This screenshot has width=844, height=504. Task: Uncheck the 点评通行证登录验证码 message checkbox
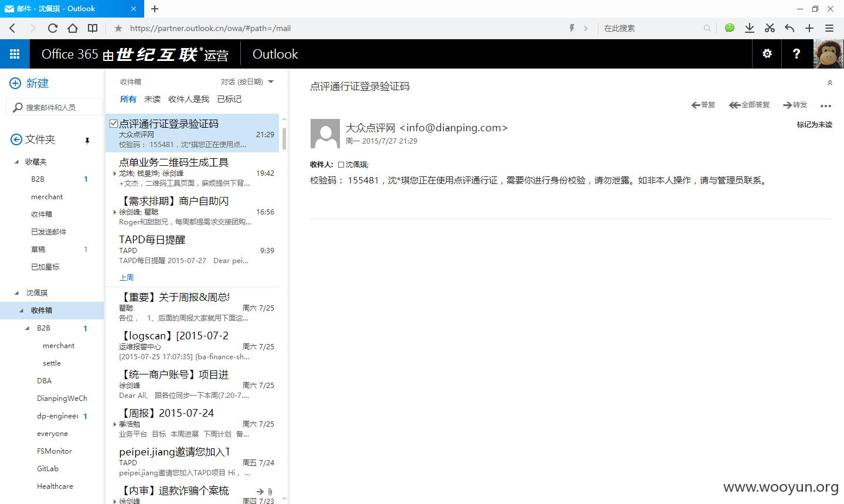[114, 124]
